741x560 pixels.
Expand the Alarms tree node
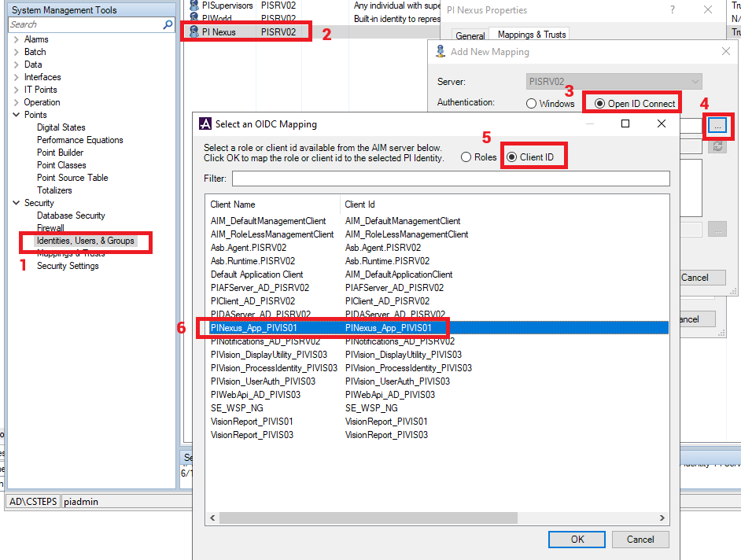point(16,39)
